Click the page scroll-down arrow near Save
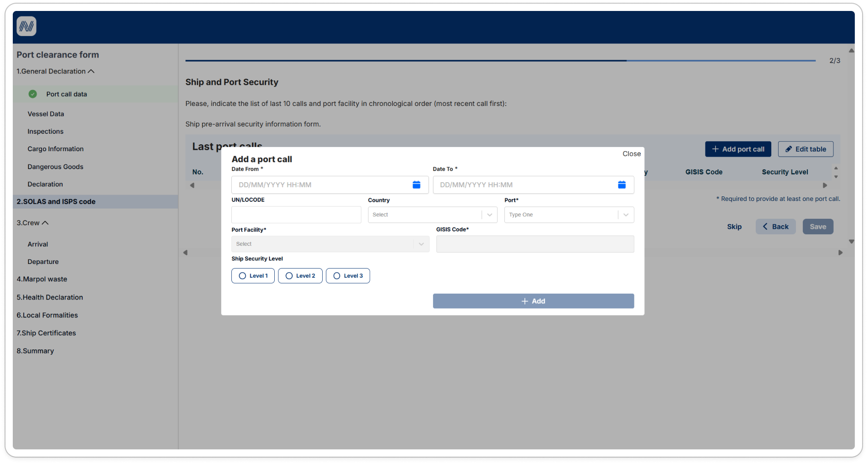The width and height of the screenshot is (868, 464). pos(851,242)
